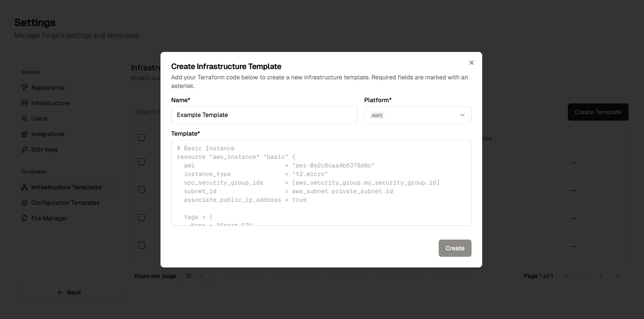Screen dimensions: 644x319
Task: Toggle the select-all checkbox in the table header
Action: point(142,137)
